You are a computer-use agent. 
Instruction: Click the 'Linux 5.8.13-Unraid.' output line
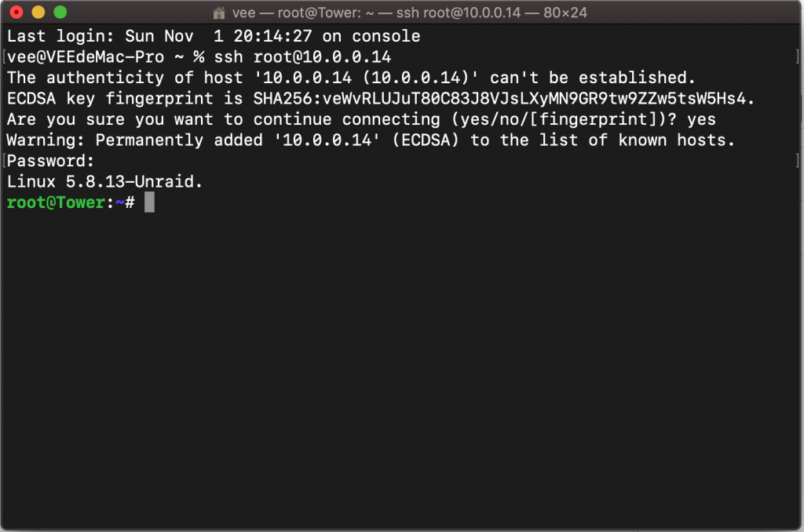coord(104,181)
